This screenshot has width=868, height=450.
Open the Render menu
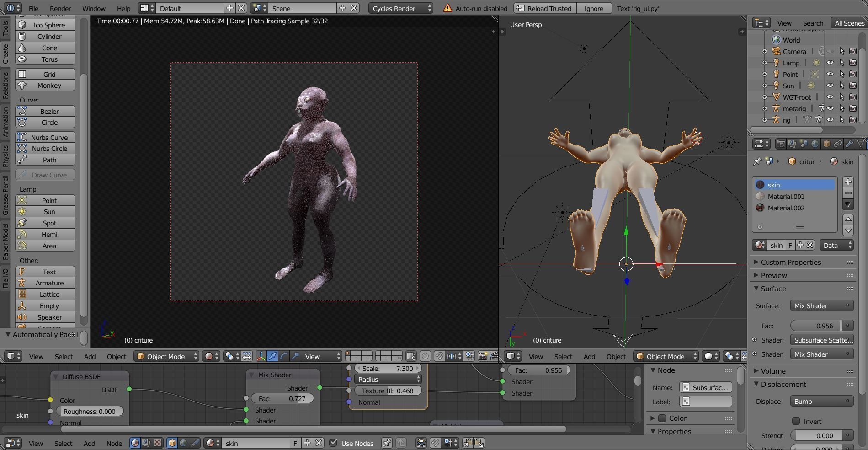(x=60, y=8)
